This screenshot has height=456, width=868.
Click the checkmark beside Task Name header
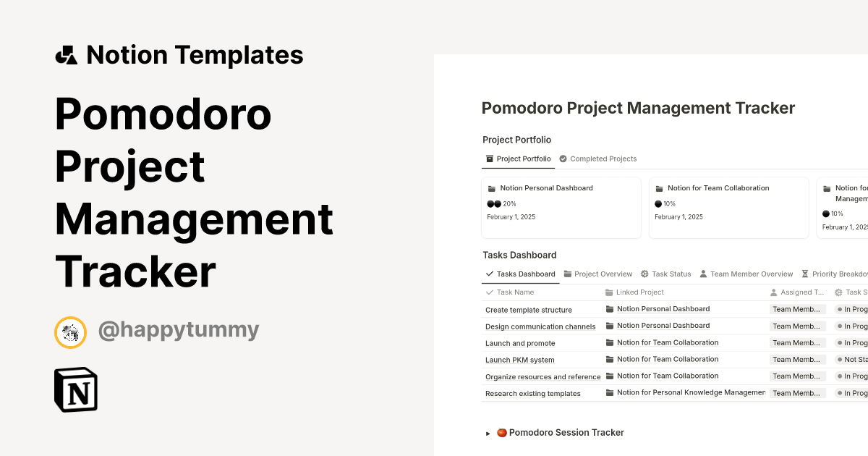[x=489, y=292]
